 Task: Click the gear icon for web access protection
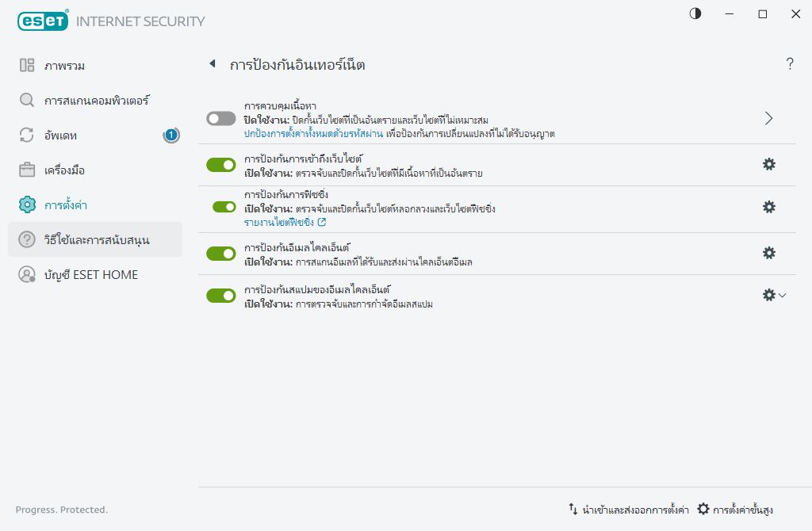[768, 164]
